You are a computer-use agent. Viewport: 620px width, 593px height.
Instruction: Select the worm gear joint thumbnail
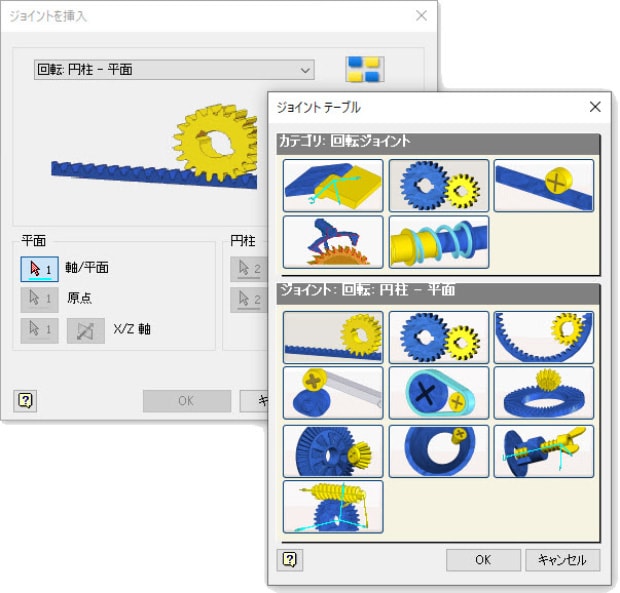pos(333,507)
